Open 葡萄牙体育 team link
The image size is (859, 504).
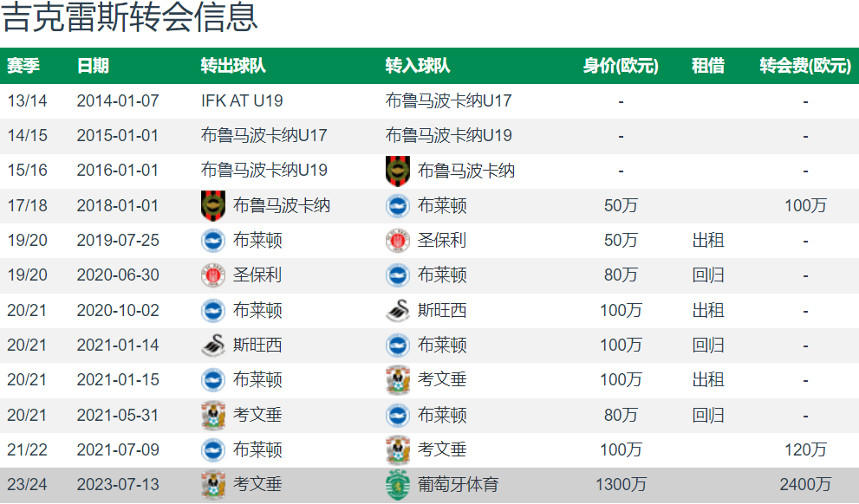[458, 484]
